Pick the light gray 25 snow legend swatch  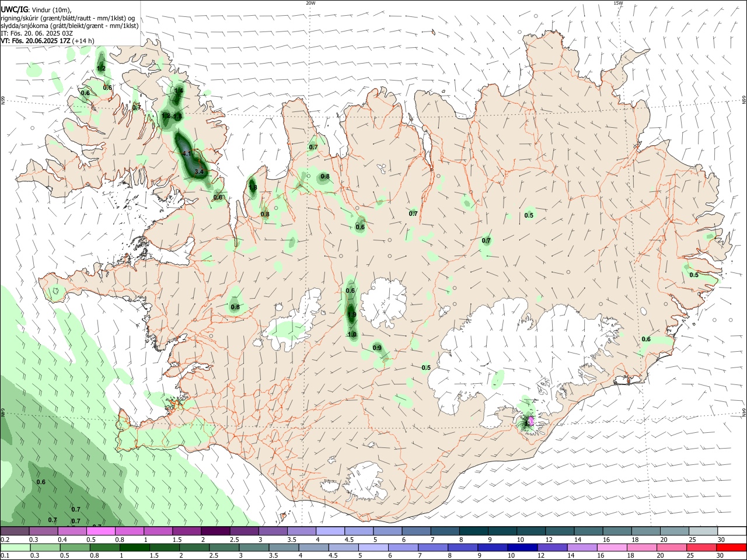703,531
